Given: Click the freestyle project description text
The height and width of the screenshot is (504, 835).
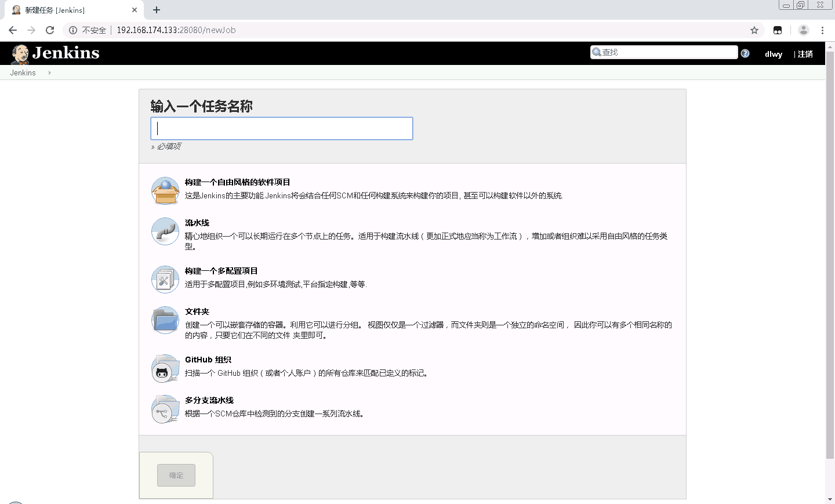Looking at the screenshot, I should 374,195.
